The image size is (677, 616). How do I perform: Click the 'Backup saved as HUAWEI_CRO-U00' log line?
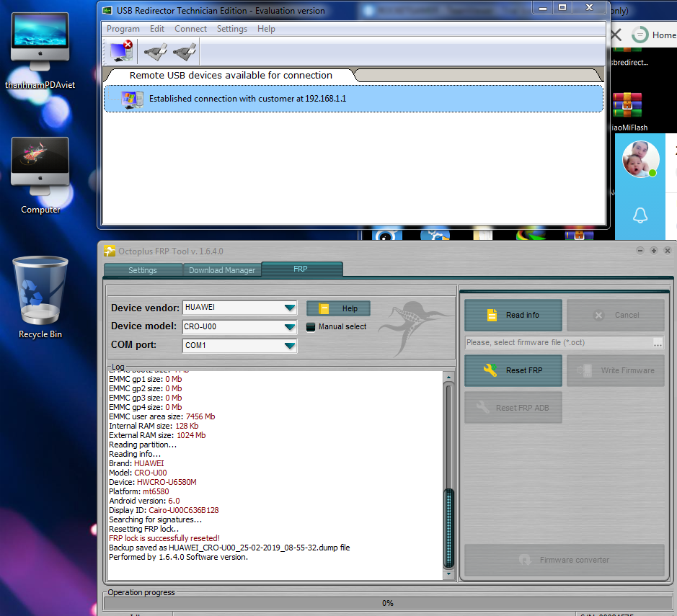coord(229,548)
